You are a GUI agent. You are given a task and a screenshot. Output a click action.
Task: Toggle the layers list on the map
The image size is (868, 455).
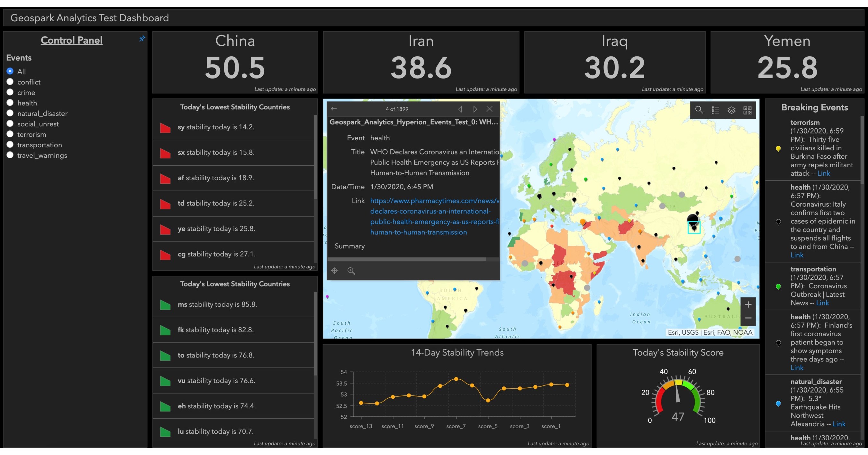click(732, 110)
